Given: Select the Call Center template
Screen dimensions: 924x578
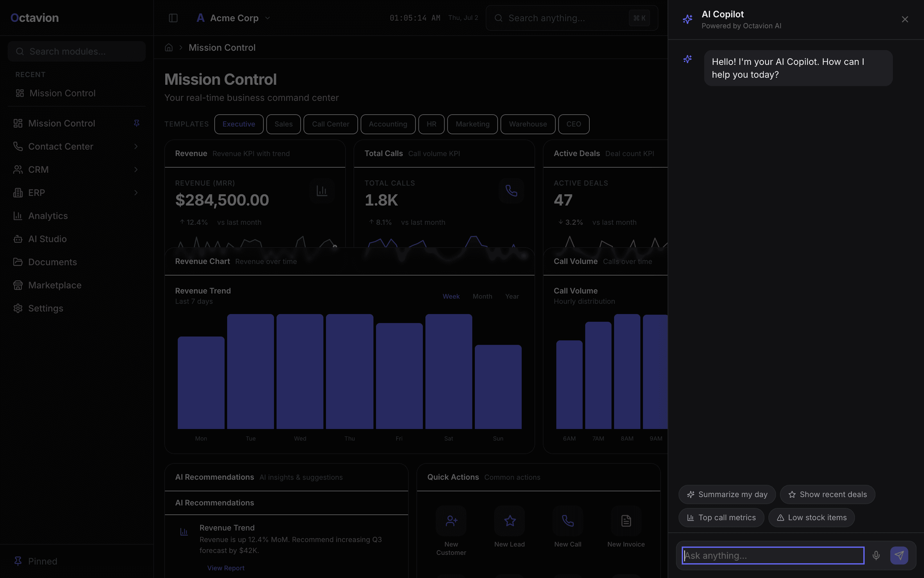Looking at the screenshot, I should (x=331, y=124).
